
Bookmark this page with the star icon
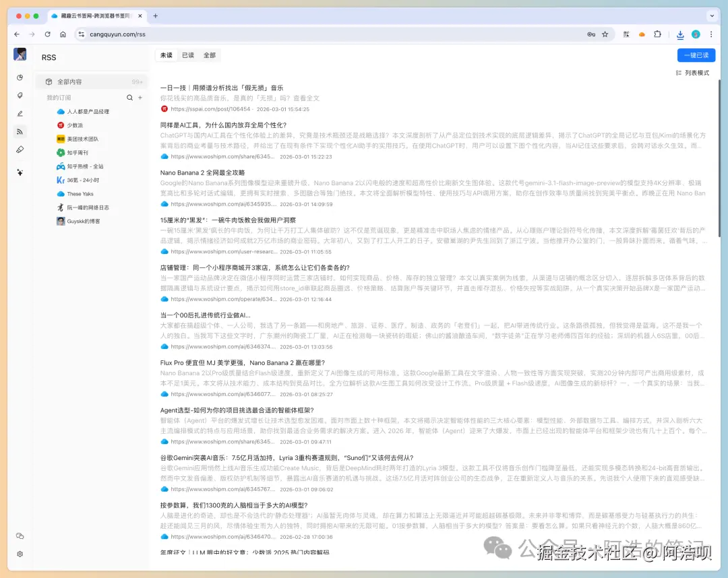(x=605, y=34)
